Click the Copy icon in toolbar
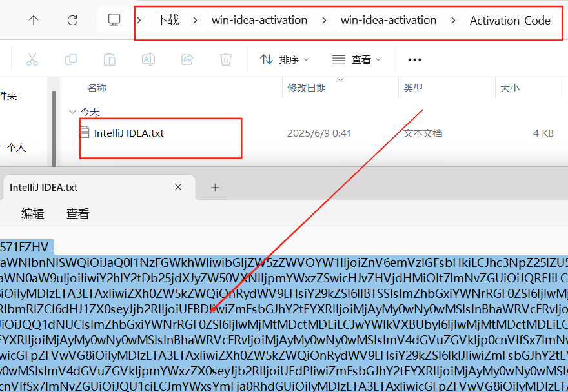This screenshot has width=568, height=392. tap(70, 59)
